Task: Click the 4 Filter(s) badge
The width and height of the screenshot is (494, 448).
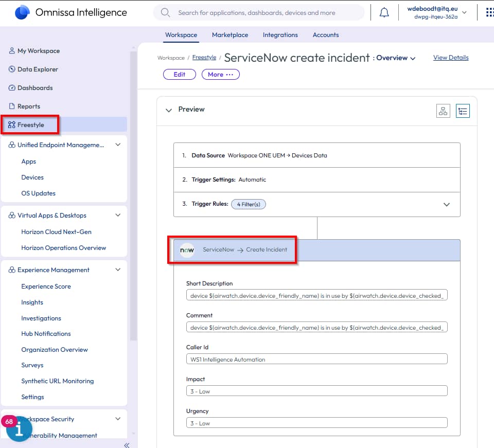Action: point(248,204)
